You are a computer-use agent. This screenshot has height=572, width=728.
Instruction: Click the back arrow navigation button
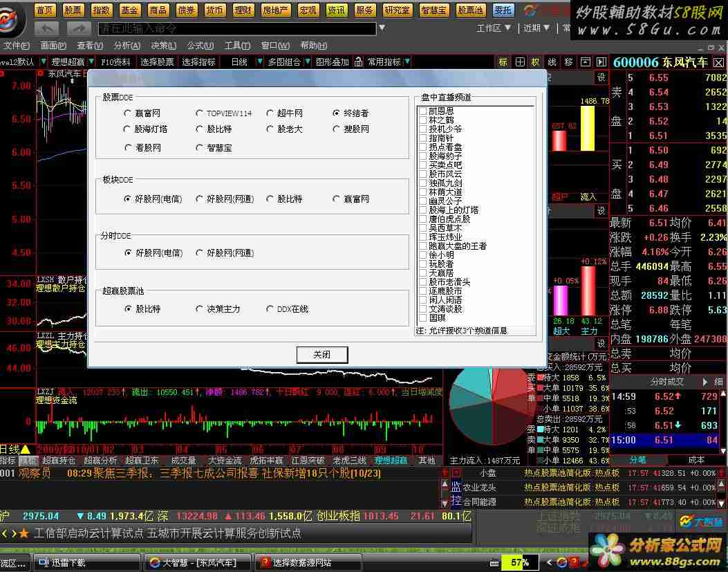(x=46, y=29)
